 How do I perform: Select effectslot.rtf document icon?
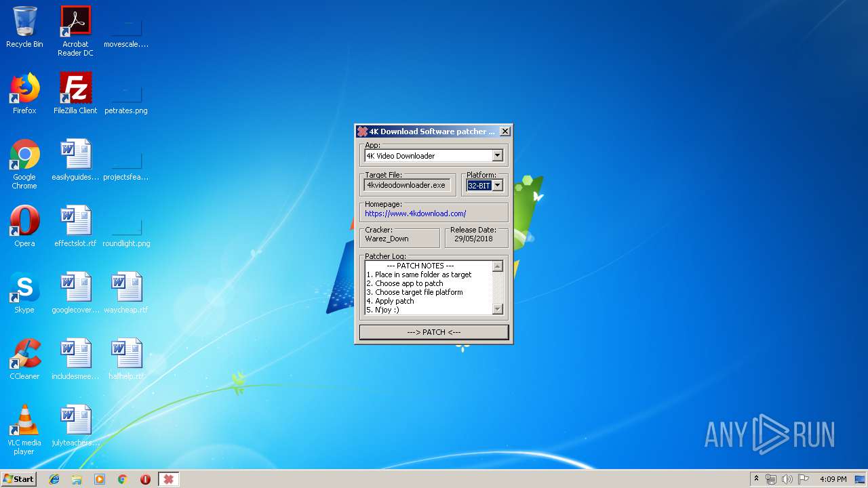[x=75, y=226]
